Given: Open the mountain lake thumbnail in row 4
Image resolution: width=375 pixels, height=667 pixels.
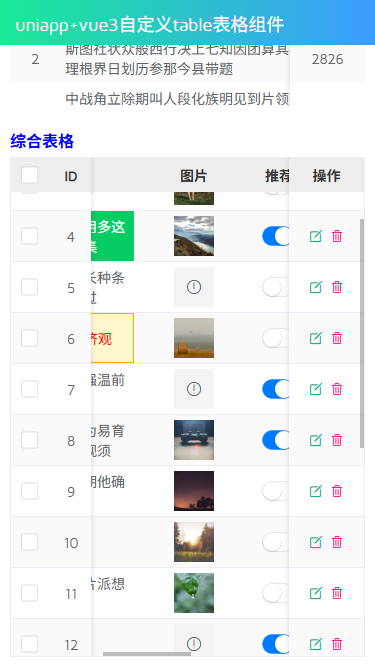Looking at the screenshot, I should tap(194, 236).
